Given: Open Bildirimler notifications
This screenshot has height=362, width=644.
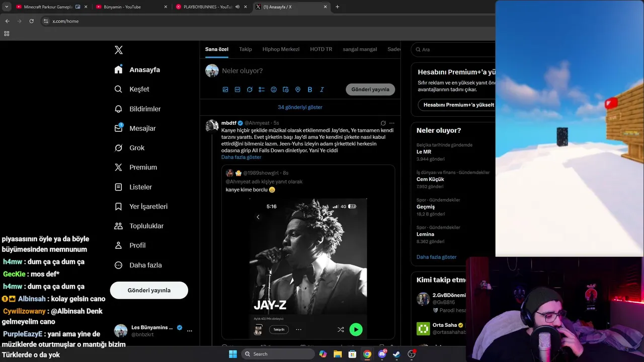Looking at the screenshot, I should point(137,109).
